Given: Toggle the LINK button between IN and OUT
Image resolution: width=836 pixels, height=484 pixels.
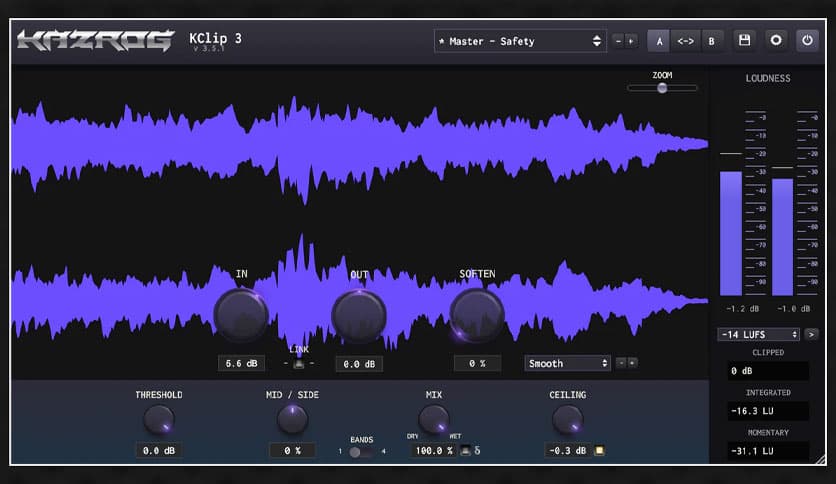Looking at the screenshot, I should [299, 364].
